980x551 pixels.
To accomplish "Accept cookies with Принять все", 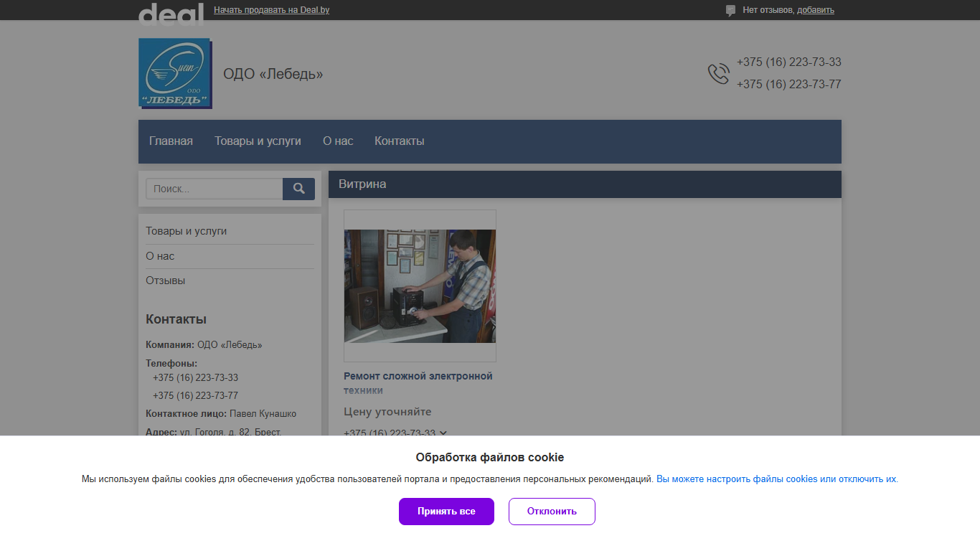I will pyautogui.click(x=446, y=512).
